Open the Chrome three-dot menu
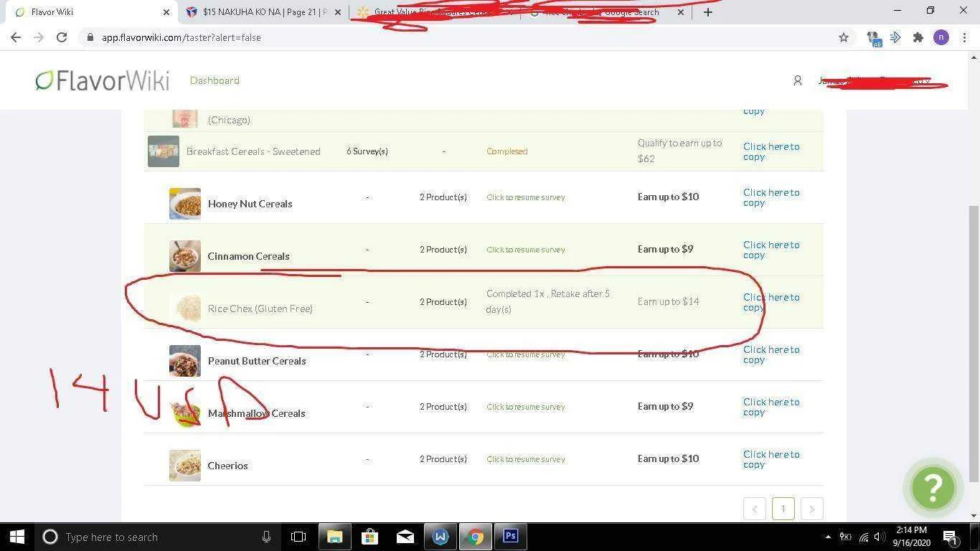The image size is (980, 551). click(963, 37)
